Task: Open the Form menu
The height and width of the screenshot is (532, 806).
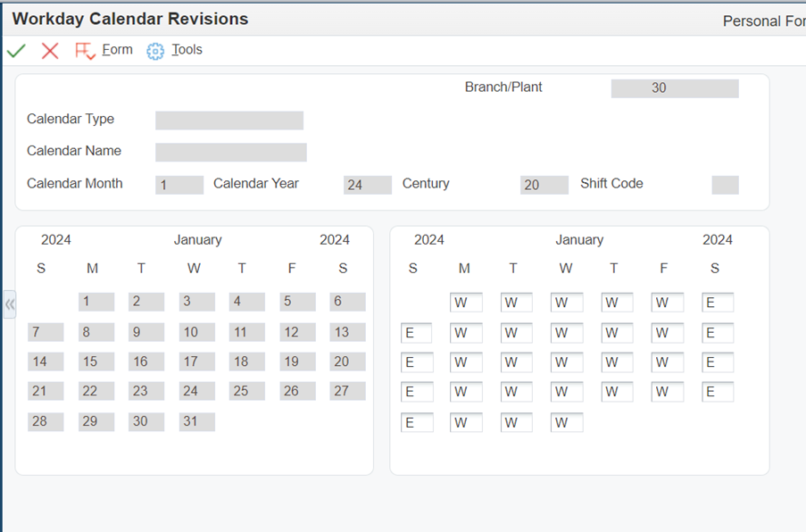Action: [117, 50]
